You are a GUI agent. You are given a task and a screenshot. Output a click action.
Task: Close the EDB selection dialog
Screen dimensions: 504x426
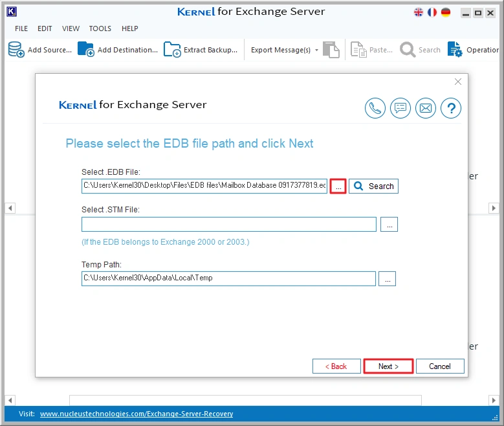pos(458,82)
